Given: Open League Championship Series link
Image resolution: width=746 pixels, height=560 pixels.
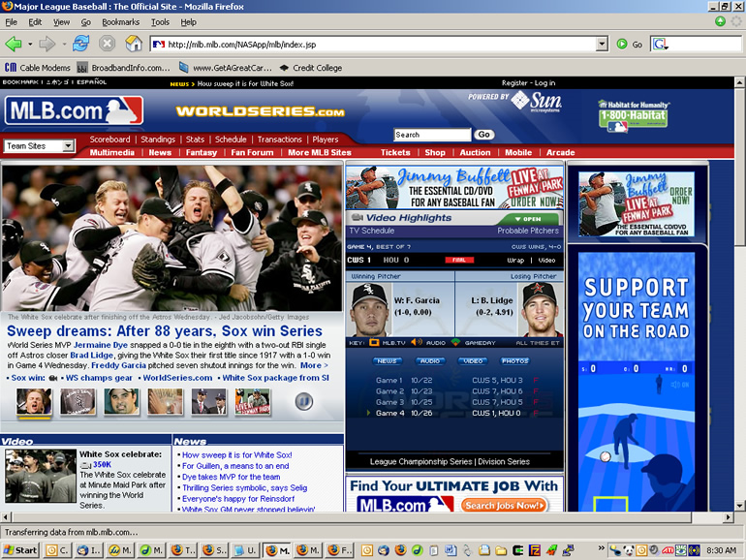Looking at the screenshot, I should [x=421, y=461].
